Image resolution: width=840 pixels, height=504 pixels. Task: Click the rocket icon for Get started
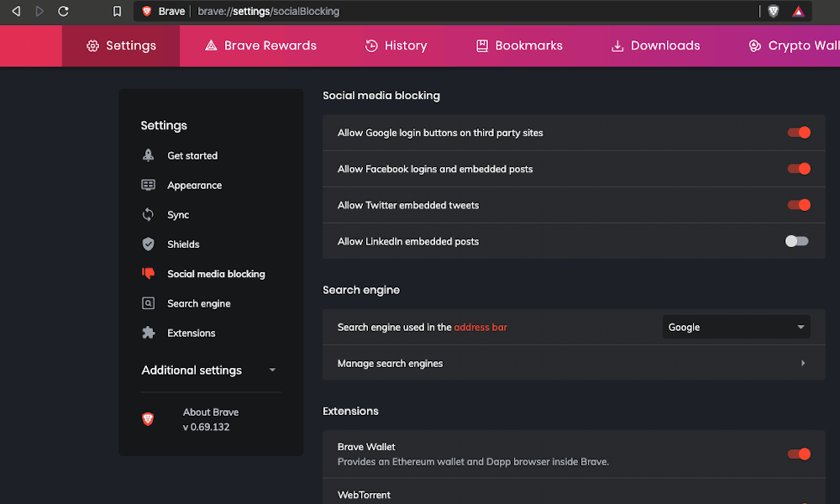[149, 155]
